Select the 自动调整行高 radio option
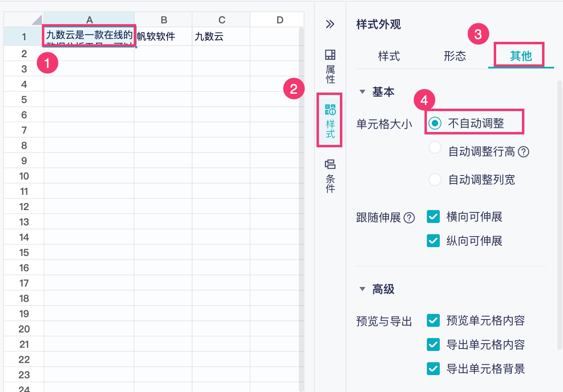The height and width of the screenshot is (392, 563). (435, 148)
